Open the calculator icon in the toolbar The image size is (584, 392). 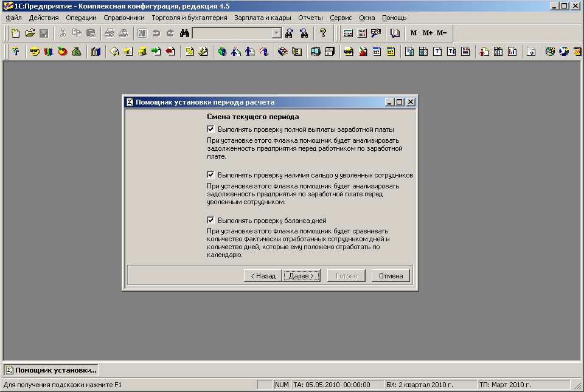(x=348, y=33)
